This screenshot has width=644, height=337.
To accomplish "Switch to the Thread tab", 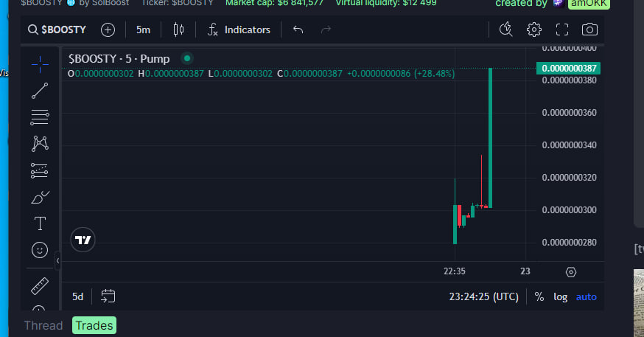I will point(43,325).
